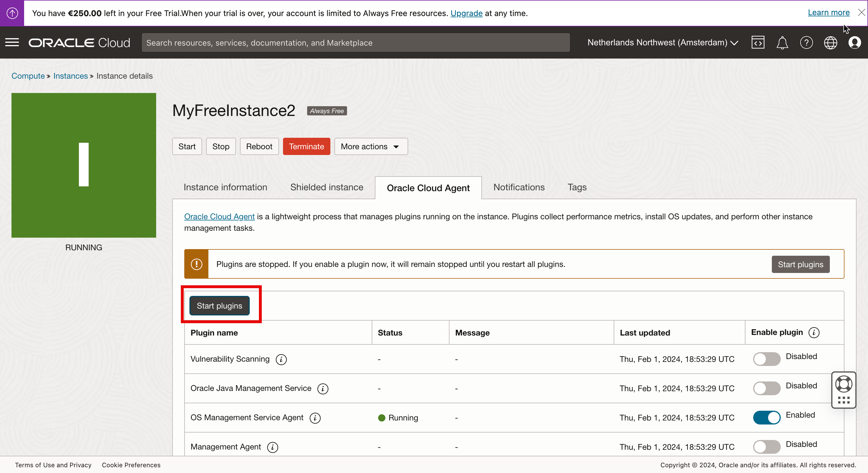This screenshot has height=473, width=868.
Task: Click the resource search field
Action: 355,43
